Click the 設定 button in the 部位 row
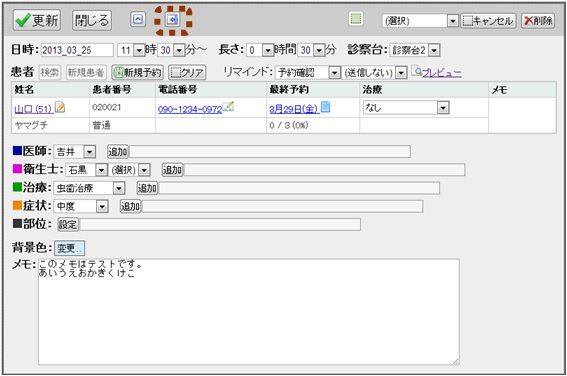Image resolution: width=567 pixels, height=376 pixels. tap(68, 224)
